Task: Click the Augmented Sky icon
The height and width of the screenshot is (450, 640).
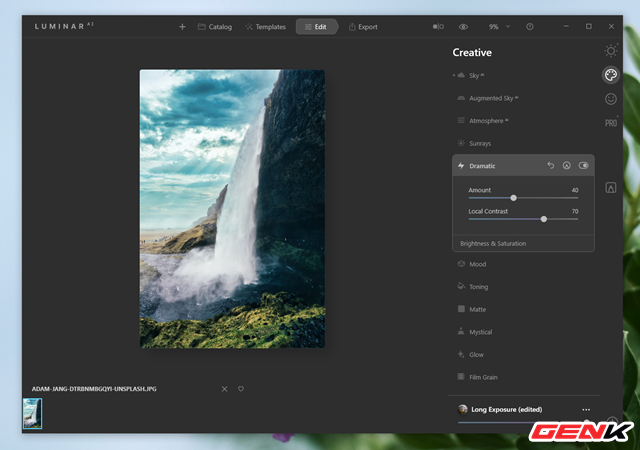Action: coord(461,98)
